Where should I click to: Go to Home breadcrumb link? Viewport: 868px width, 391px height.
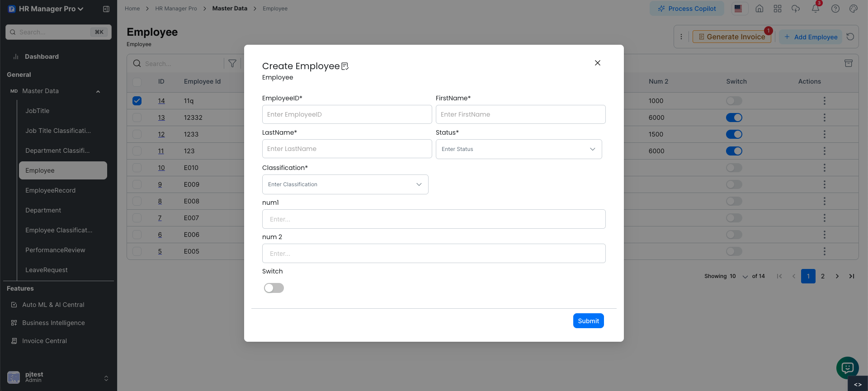(x=132, y=9)
